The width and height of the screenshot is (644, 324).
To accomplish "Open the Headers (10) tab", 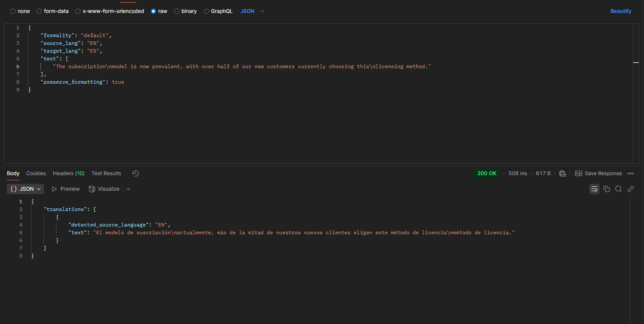I will click(x=68, y=173).
